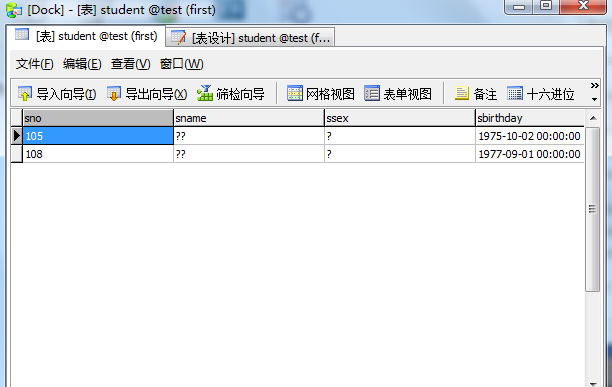Open the 编辑(E) menu
The height and width of the screenshot is (387, 612).
coord(82,64)
